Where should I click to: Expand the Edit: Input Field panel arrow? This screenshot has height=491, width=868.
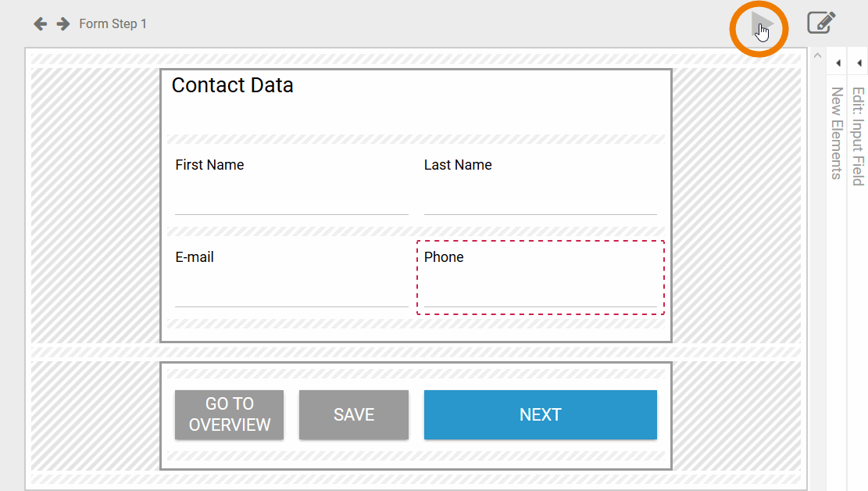858,63
